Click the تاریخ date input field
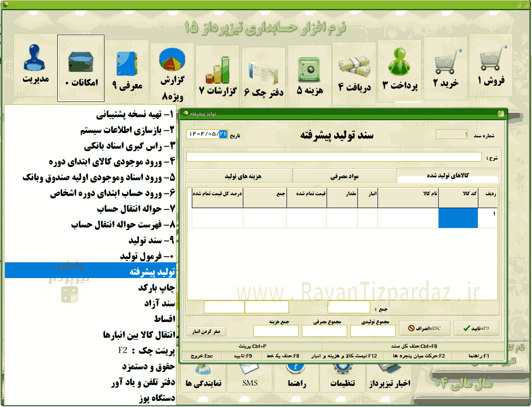 pyautogui.click(x=208, y=135)
